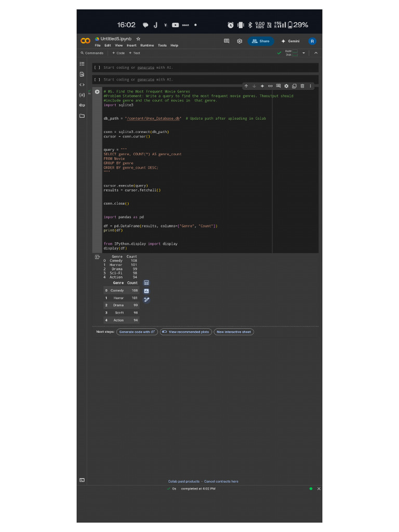This screenshot has width=399, height=532.
Task: Convert dataframe to interactive table
Action: click(146, 283)
